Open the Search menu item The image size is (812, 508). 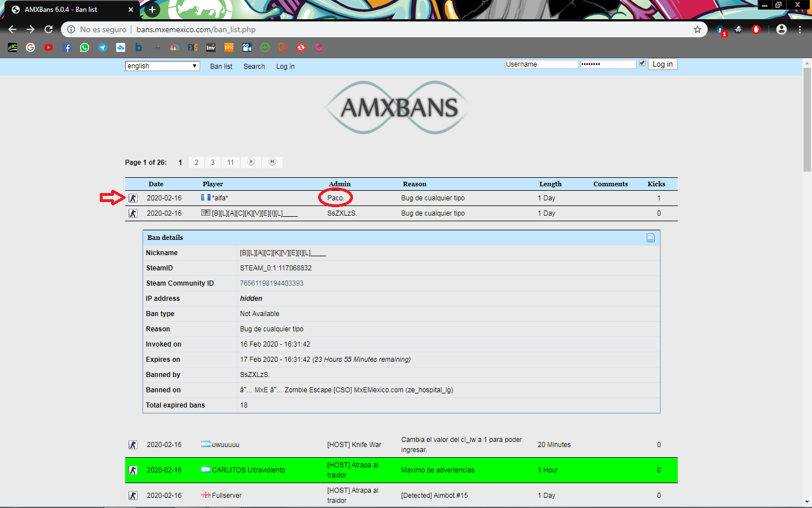coord(254,67)
